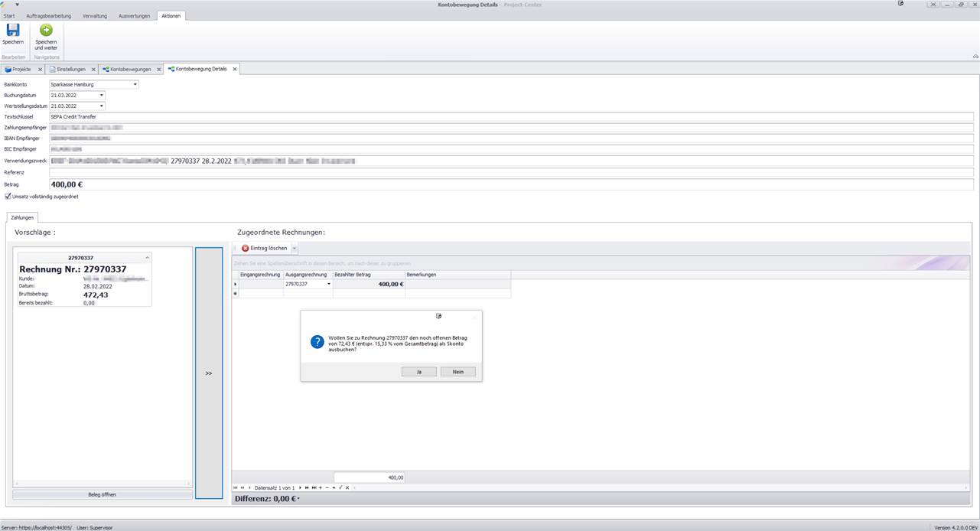980x531 pixels.
Task: Collapse the invoice 27970337 suggestion card
Action: [147, 258]
